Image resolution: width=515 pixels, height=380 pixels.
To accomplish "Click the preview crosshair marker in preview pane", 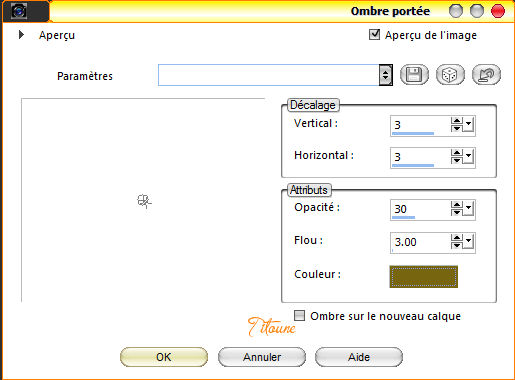I will tap(144, 201).
